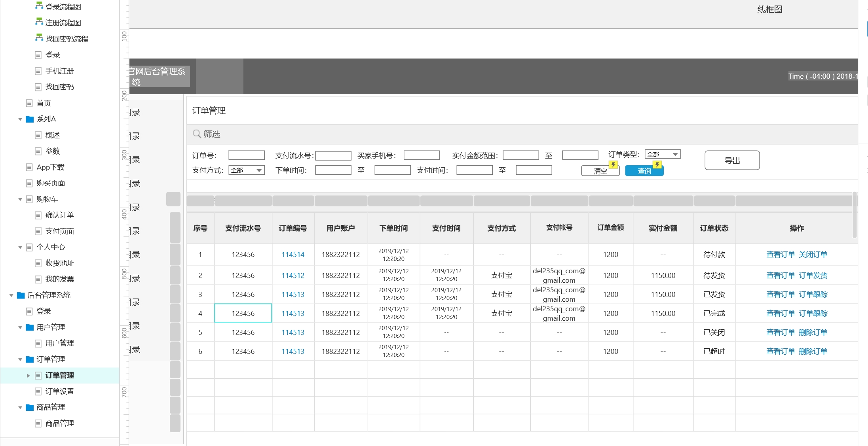The image size is (868, 446).
Task: Click the 用户管理 folder icon
Action: (x=30, y=327)
